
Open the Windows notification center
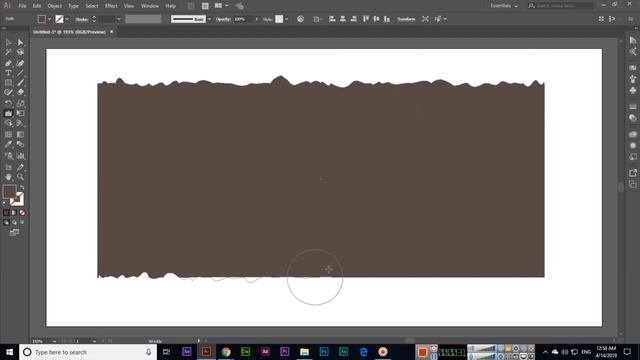[x=627, y=352]
